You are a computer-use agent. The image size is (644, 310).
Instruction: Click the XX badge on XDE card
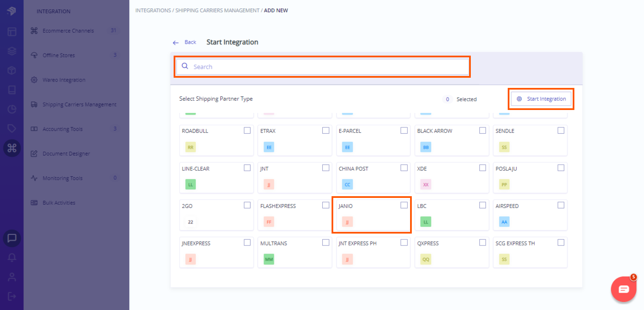[x=426, y=184]
